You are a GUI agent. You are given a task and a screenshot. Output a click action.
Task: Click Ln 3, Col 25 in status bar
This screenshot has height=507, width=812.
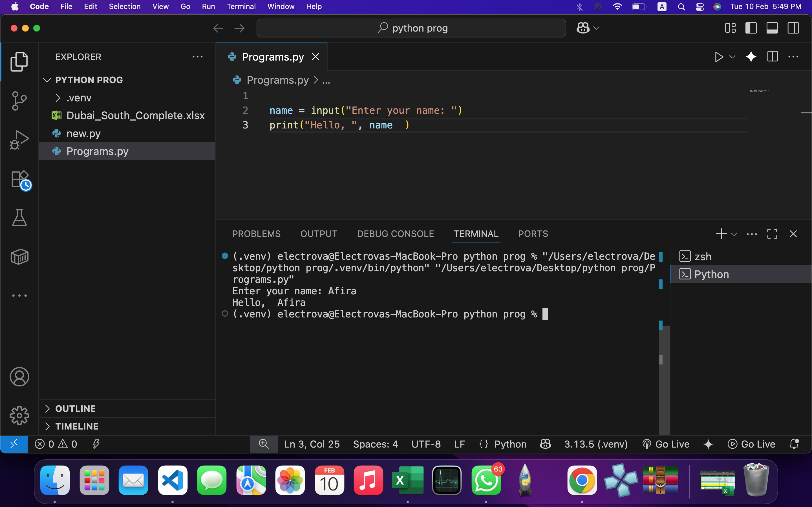(312, 444)
